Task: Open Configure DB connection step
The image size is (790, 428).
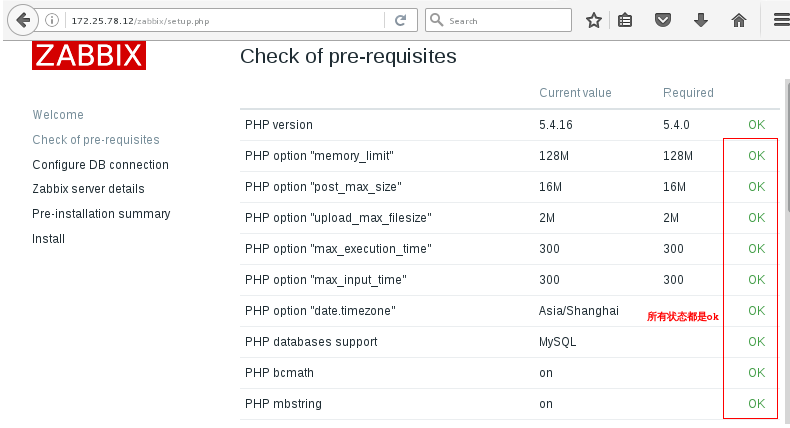Action: [x=100, y=165]
